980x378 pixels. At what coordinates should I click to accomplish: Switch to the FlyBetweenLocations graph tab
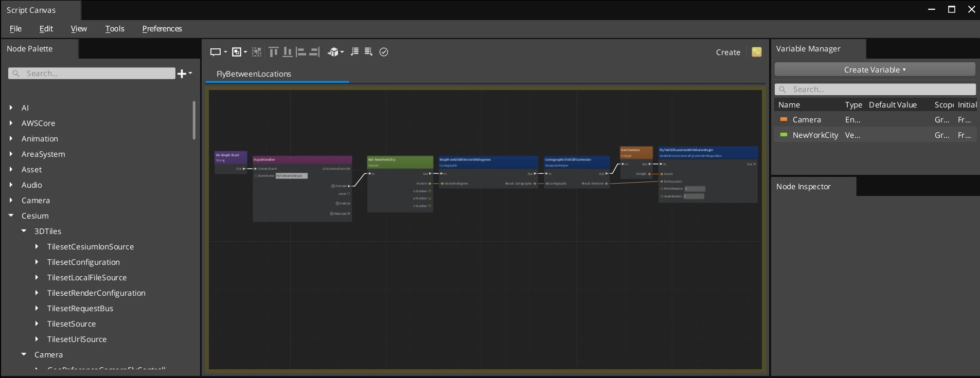tap(254, 74)
